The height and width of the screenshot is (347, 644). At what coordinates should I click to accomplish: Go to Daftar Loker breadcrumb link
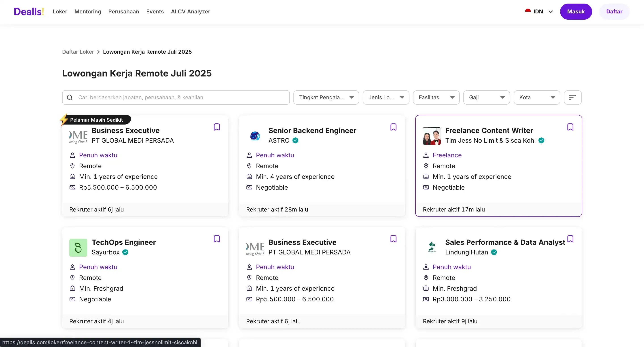coord(78,52)
